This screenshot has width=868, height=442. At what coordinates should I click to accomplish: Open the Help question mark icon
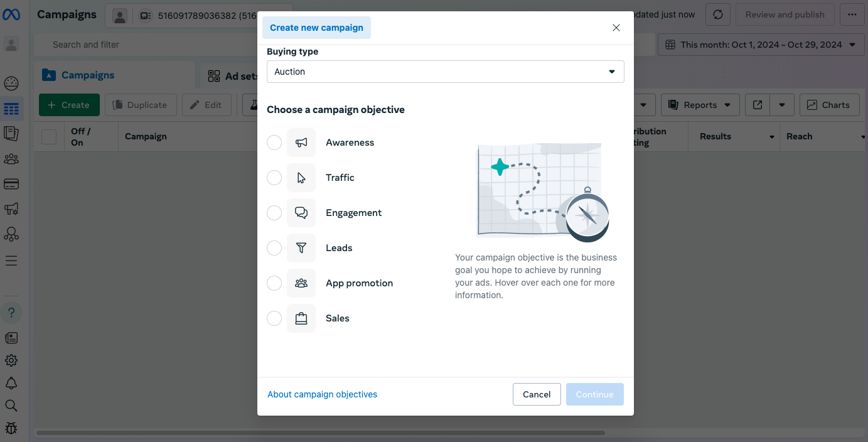(11, 313)
